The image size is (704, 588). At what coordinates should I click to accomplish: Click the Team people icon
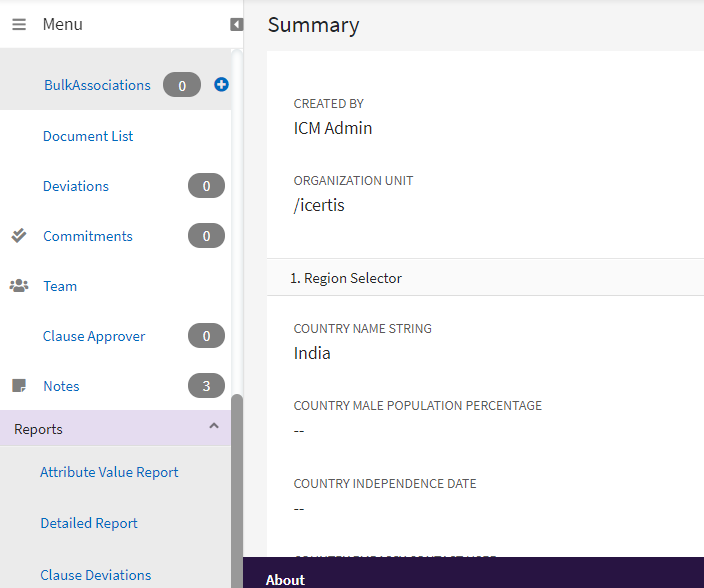click(19, 286)
